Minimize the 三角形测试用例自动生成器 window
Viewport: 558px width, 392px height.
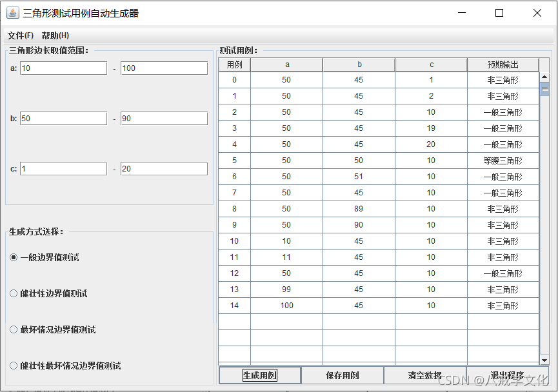point(462,13)
